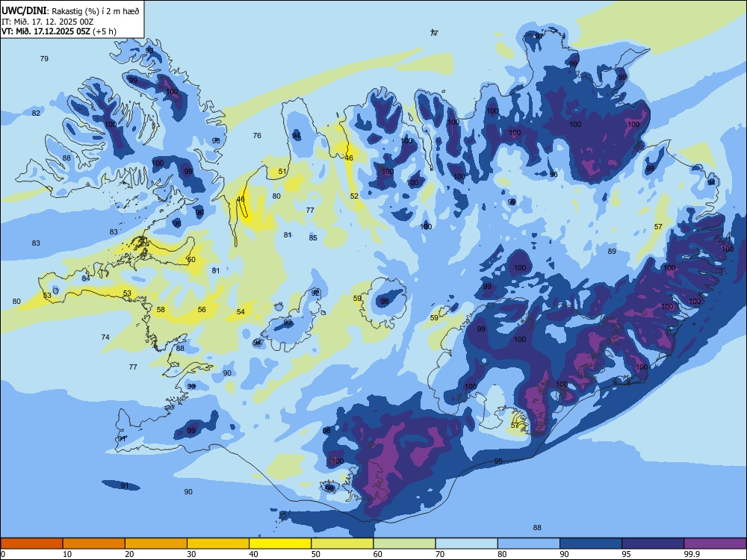This screenshot has height=560, width=747.
Task: Click the humidity value 74 on the map
Action: tap(105, 337)
